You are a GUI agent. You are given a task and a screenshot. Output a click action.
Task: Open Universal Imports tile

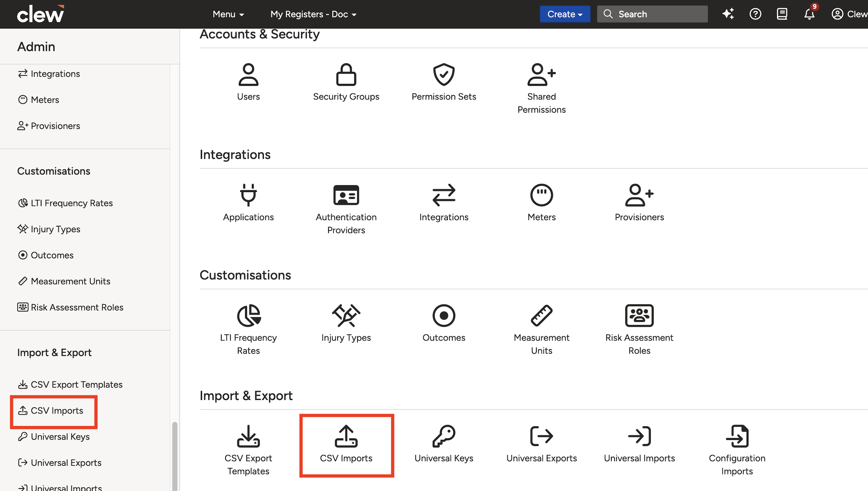[x=639, y=444]
